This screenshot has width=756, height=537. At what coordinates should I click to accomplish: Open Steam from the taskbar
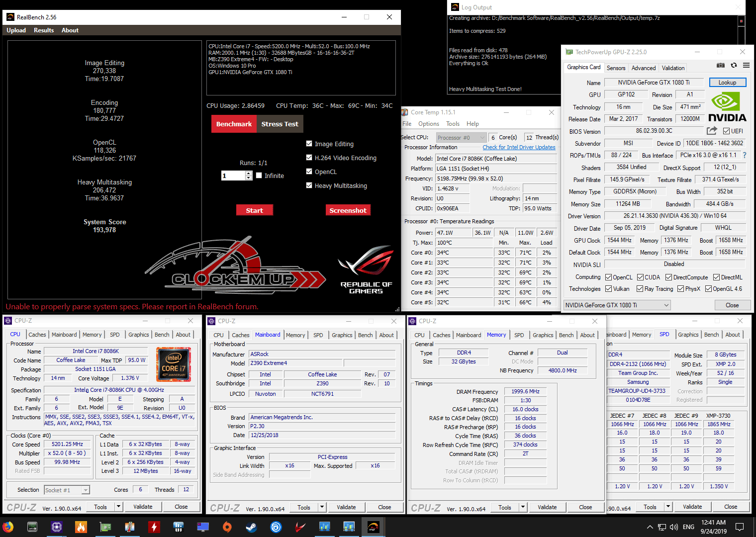251,527
